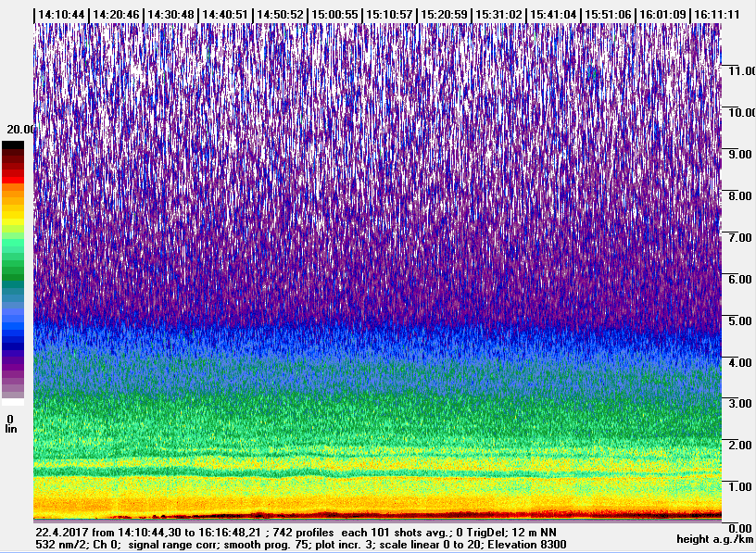This screenshot has width=756, height=553.
Task: Click the 8.00 height axis label
Action: [x=740, y=195]
